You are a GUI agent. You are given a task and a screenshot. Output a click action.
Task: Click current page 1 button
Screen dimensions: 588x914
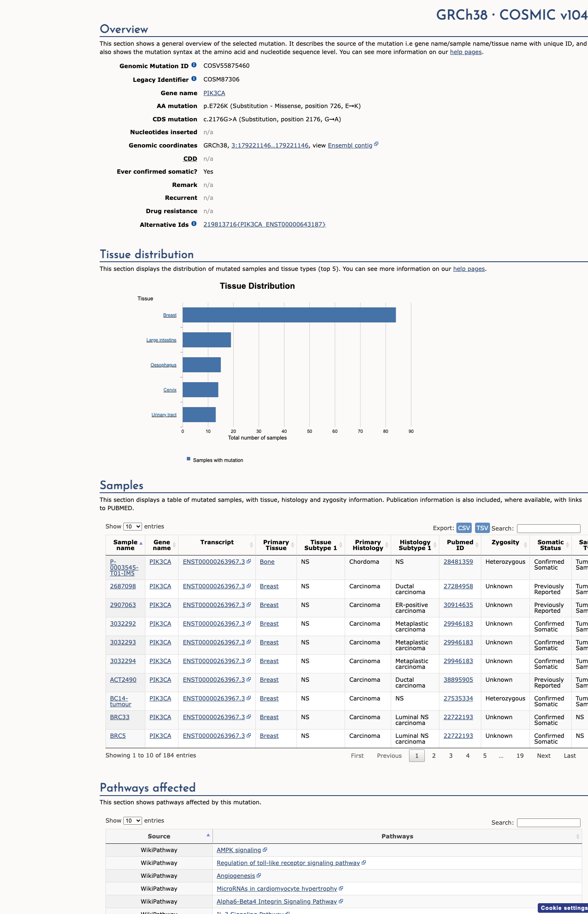click(x=417, y=756)
